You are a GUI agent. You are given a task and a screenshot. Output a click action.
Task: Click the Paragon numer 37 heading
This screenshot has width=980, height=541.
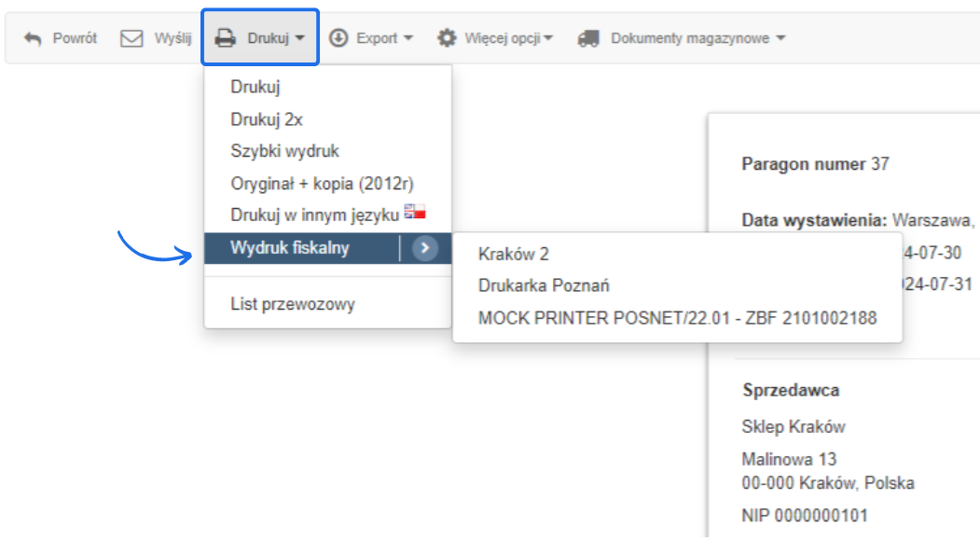coord(815,164)
